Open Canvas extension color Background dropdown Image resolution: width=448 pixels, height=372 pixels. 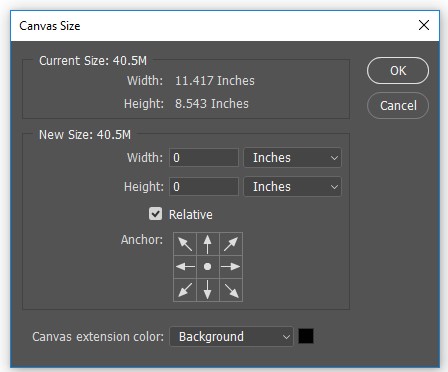coord(231,336)
